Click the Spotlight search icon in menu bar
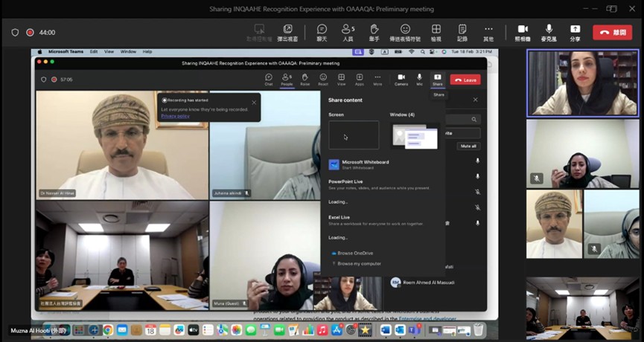Viewport: 644px width, 342px height. [x=423, y=51]
